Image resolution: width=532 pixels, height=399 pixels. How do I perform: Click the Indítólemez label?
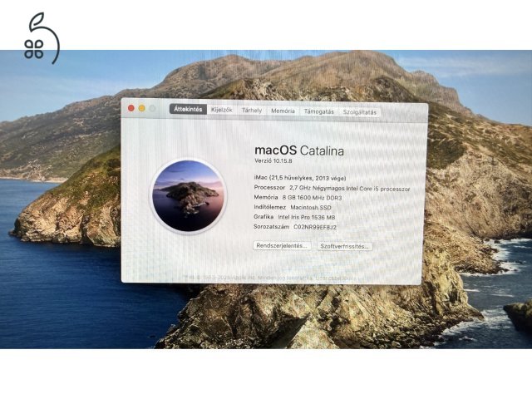click(269, 207)
